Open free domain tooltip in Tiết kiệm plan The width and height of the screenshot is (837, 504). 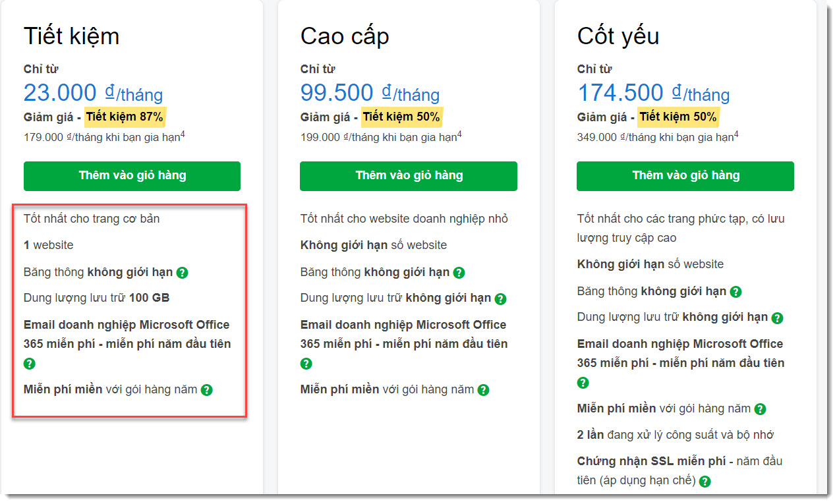tap(207, 389)
